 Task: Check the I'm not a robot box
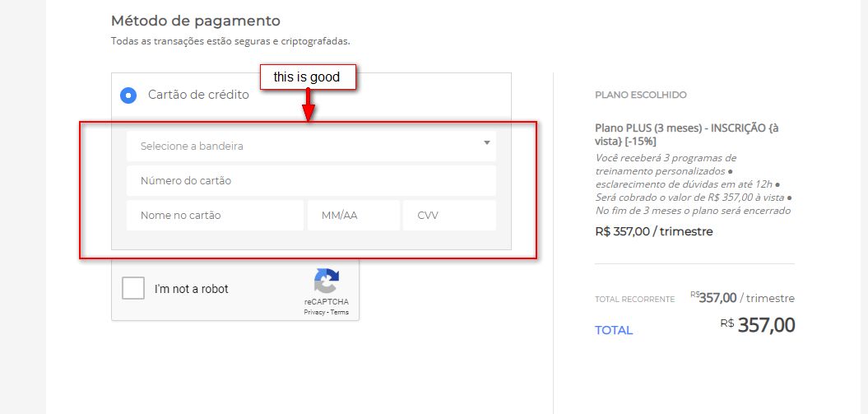pyautogui.click(x=133, y=289)
